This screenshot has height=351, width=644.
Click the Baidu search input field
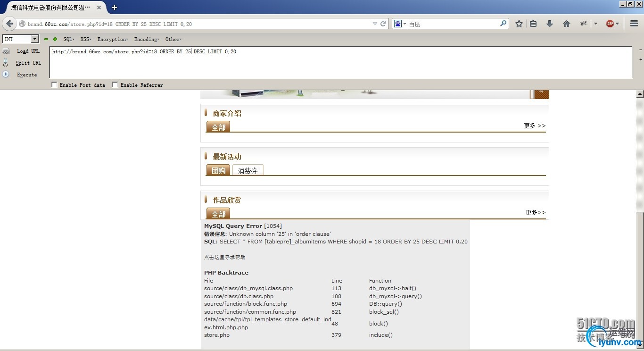(453, 24)
